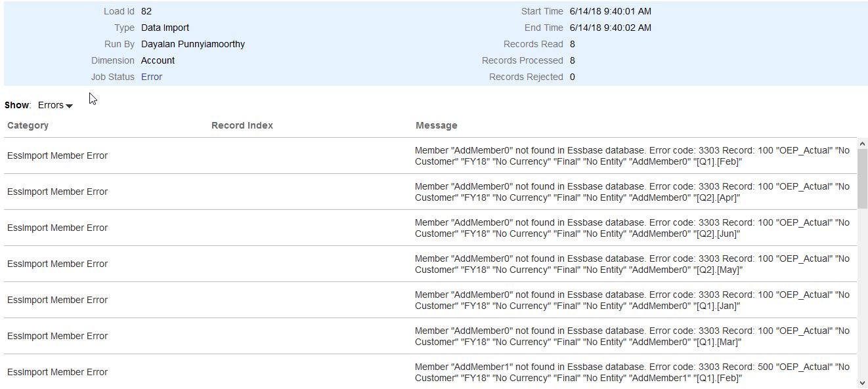Select the error message for [Q1].[Mar]

[x=630, y=336]
